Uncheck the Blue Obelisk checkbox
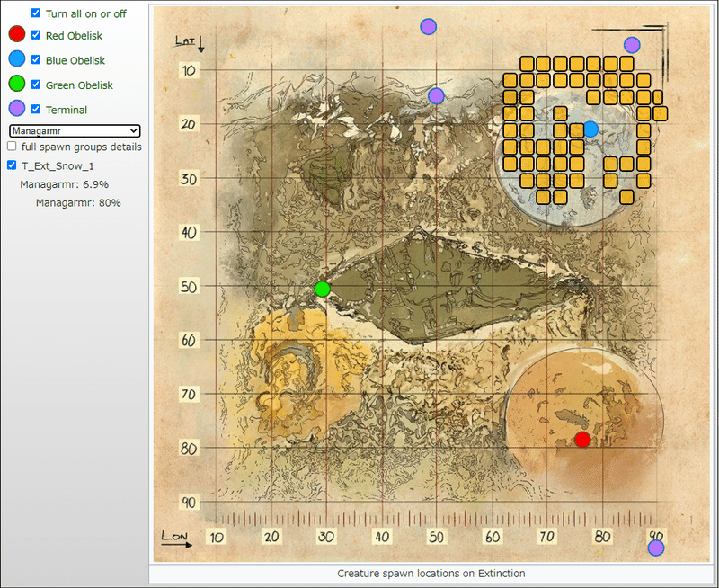 coord(36,59)
